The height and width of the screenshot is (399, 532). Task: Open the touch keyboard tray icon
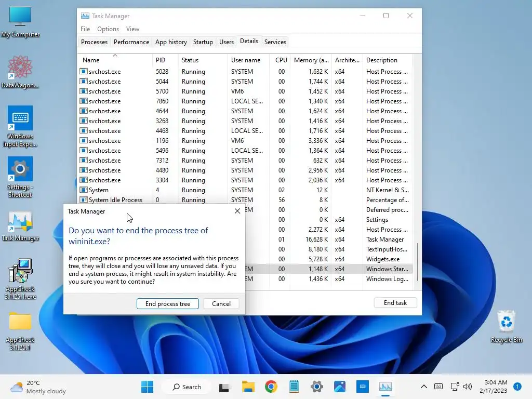pos(438,387)
